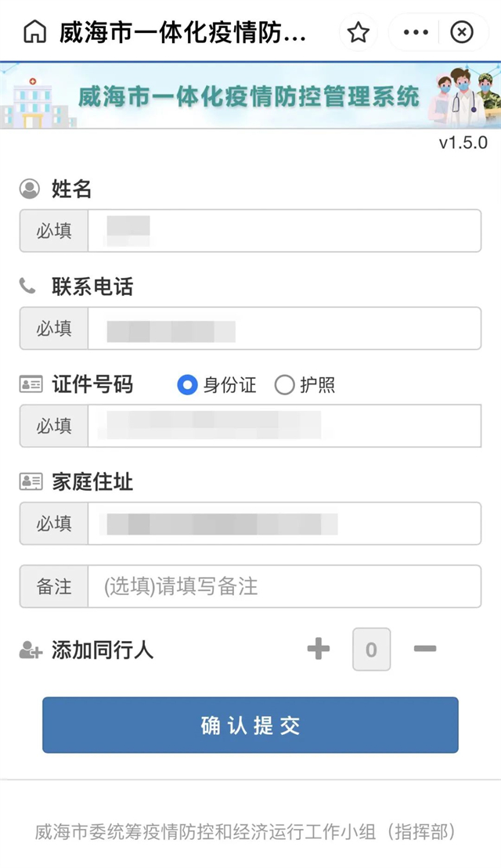Decrease companion count with minus button

coord(424,649)
